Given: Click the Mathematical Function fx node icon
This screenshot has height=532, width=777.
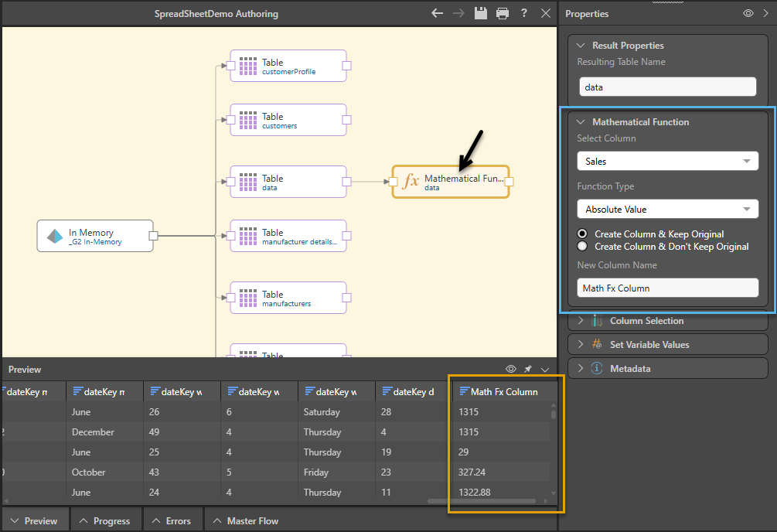Looking at the screenshot, I should point(411,182).
